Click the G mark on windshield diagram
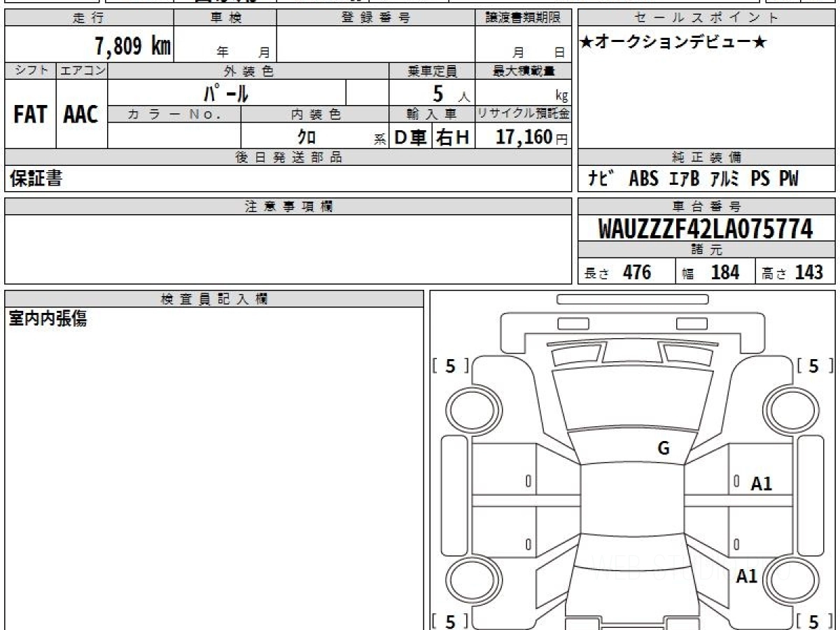 (664, 449)
